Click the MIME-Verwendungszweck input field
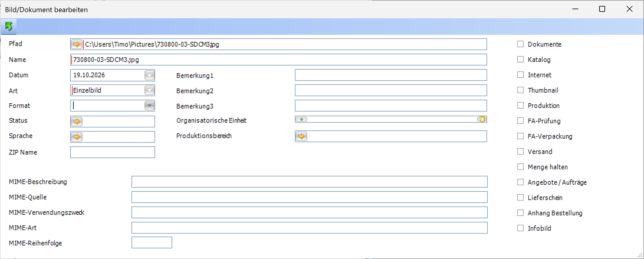This screenshot has height=259, width=644. tap(310, 212)
